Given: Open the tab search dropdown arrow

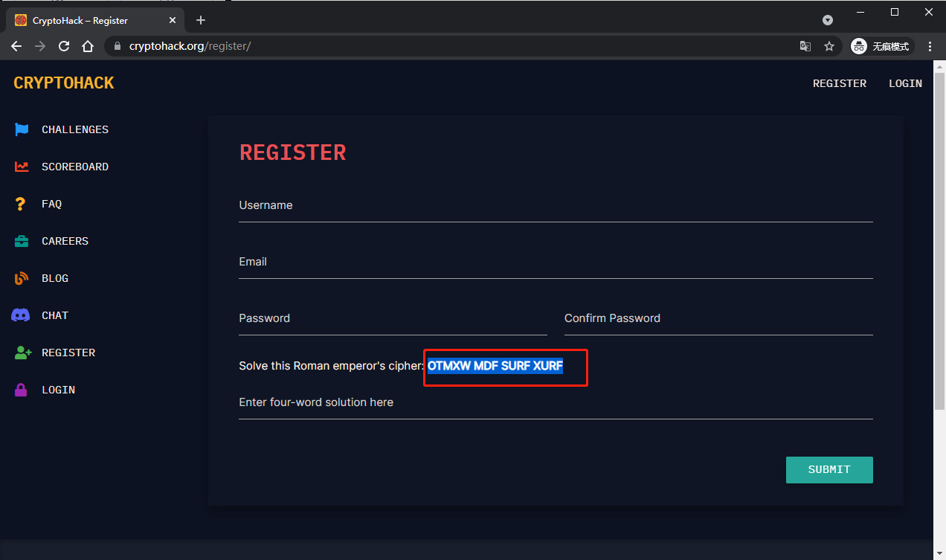Looking at the screenshot, I should pyautogui.click(x=828, y=20).
